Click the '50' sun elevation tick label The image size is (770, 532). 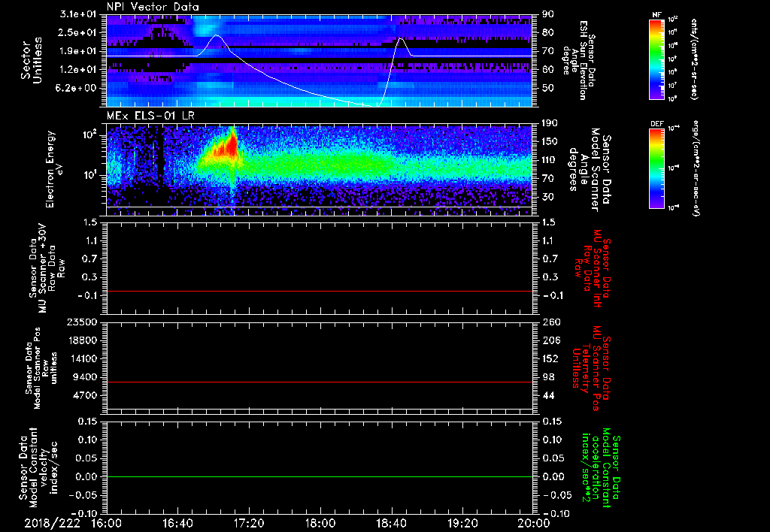(x=547, y=88)
